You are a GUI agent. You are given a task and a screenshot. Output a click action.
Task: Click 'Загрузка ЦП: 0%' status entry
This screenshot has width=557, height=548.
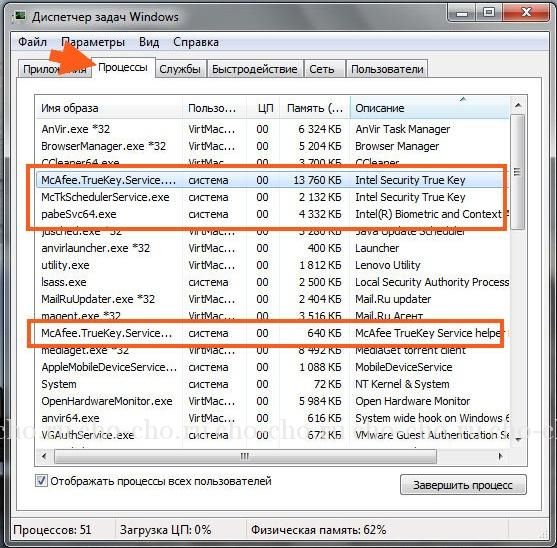(x=166, y=530)
